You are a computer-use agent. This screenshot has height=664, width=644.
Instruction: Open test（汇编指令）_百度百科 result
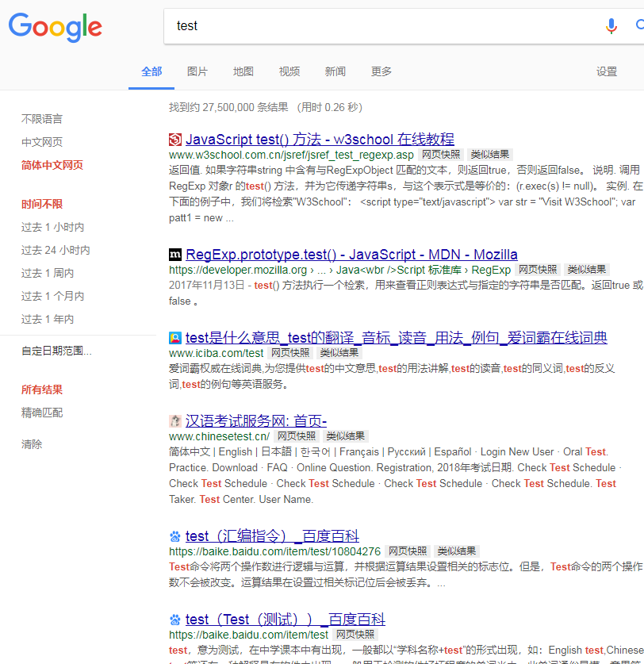click(272, 536)
